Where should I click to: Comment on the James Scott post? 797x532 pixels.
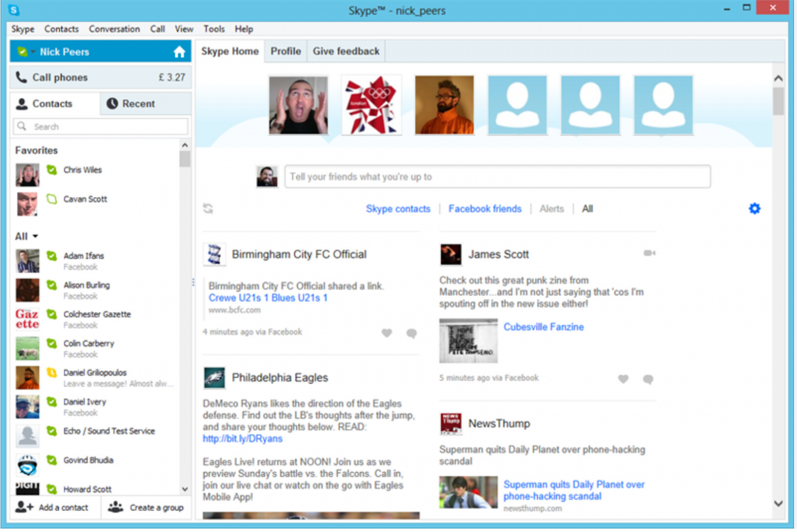pyautogui.click(x=648, y=379)
